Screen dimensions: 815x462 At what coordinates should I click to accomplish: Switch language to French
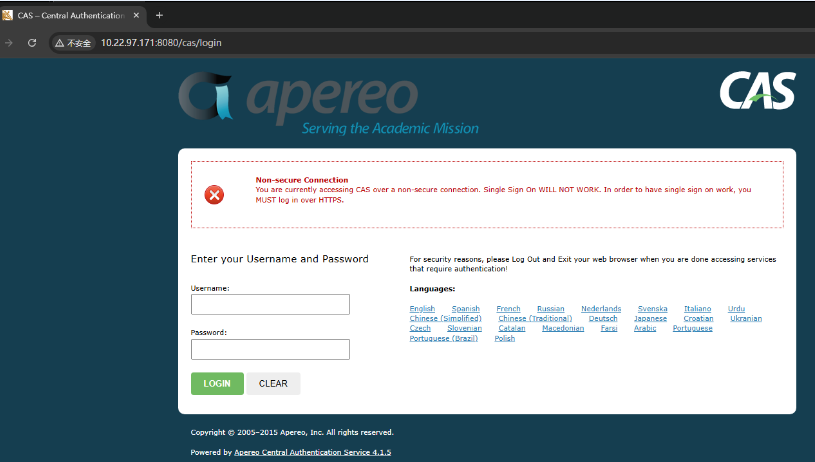(508, 309)
